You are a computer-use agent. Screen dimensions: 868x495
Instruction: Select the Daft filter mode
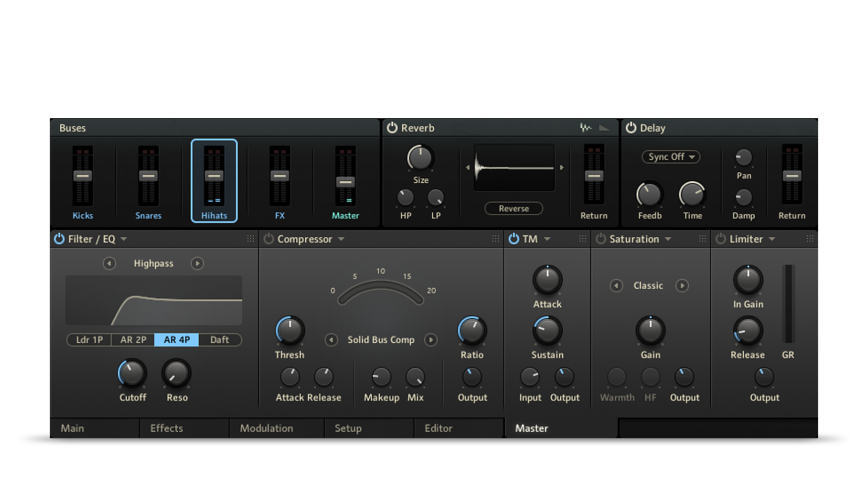(219, 339)
